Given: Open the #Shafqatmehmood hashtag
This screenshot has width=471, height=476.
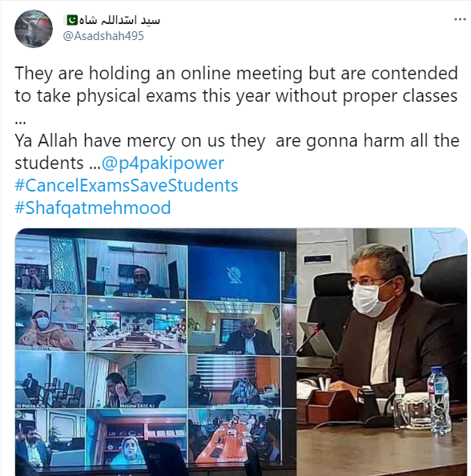Looking at the screenshot, I should click(x=93, y=208).
